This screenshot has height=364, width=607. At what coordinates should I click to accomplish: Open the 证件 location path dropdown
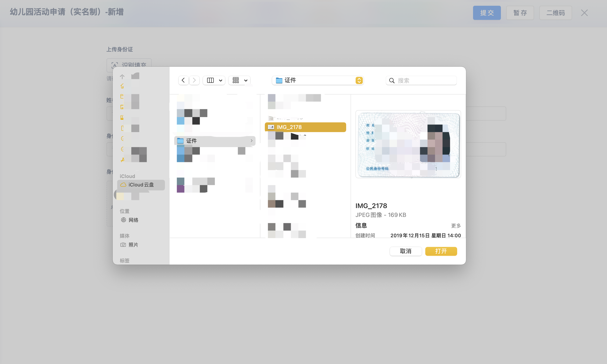point(318,80)
